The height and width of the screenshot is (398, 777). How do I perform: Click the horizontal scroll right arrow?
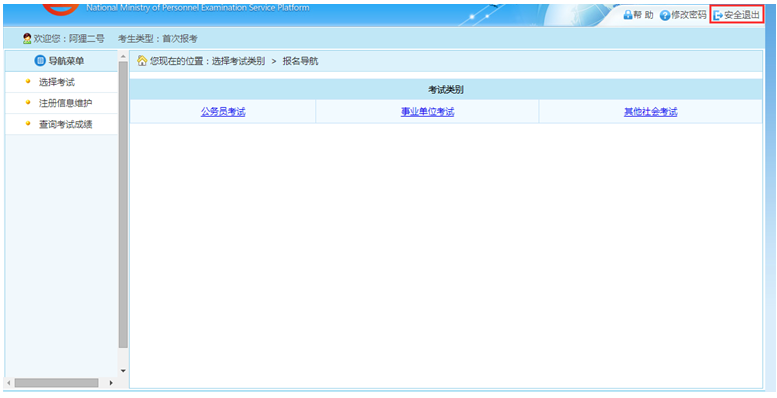click(x=111, y=383)
